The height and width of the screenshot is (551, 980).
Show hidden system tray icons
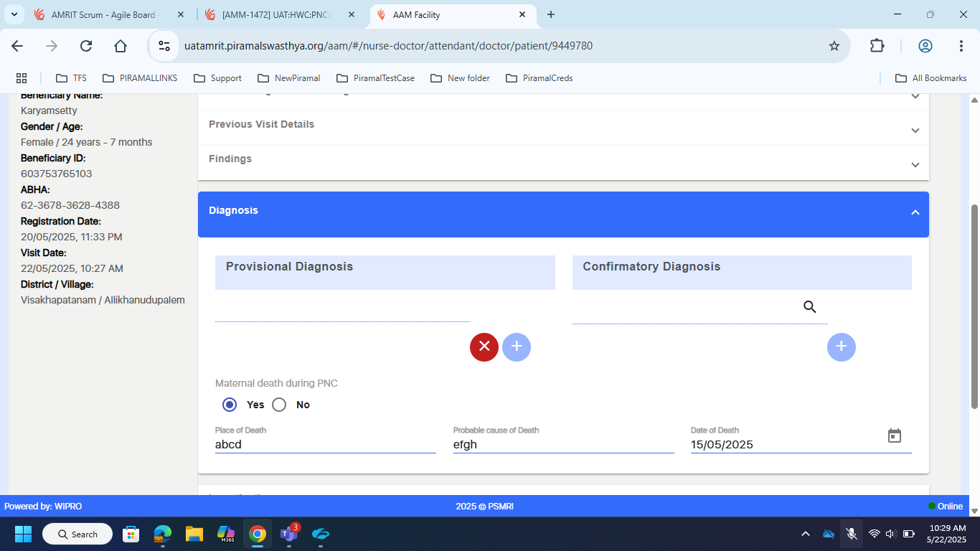click(806, 534)
